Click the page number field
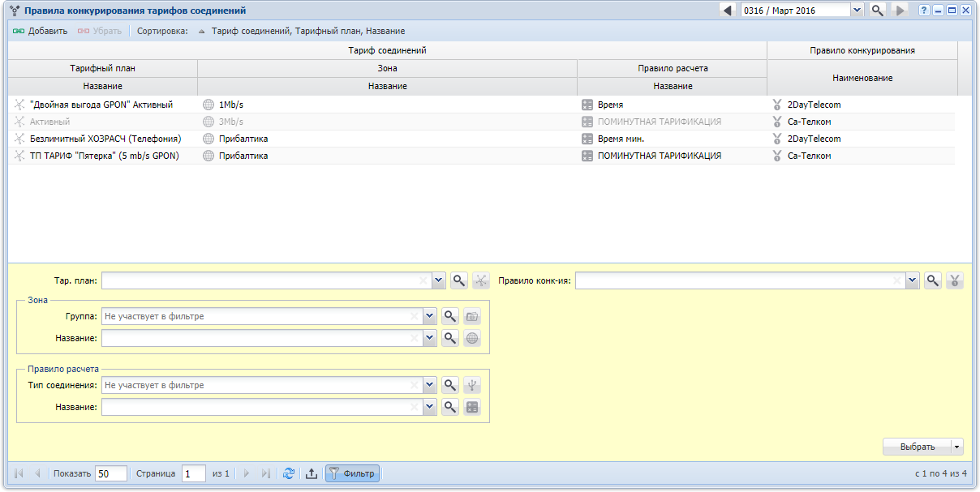 coord(194,474)
